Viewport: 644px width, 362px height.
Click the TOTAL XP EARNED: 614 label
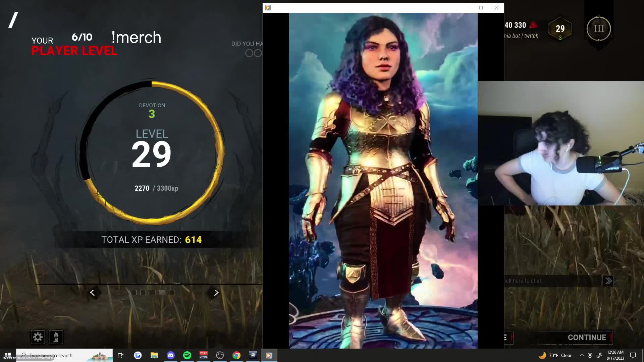pos(152,240)
